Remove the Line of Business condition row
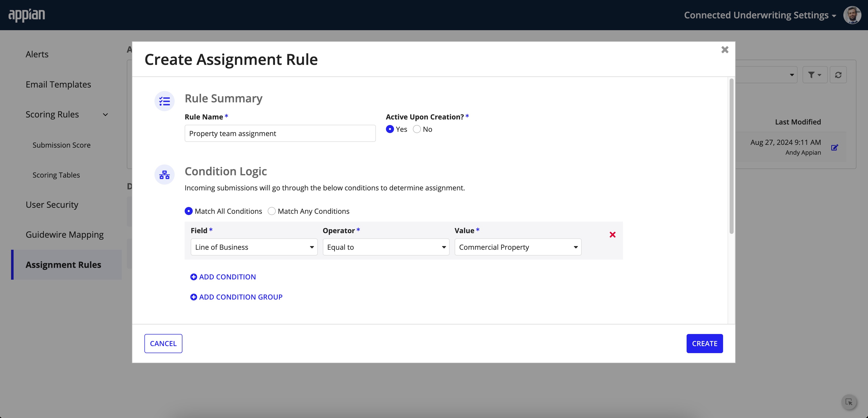This screenshot has height=418, width=868. click(x=613, y=235)
